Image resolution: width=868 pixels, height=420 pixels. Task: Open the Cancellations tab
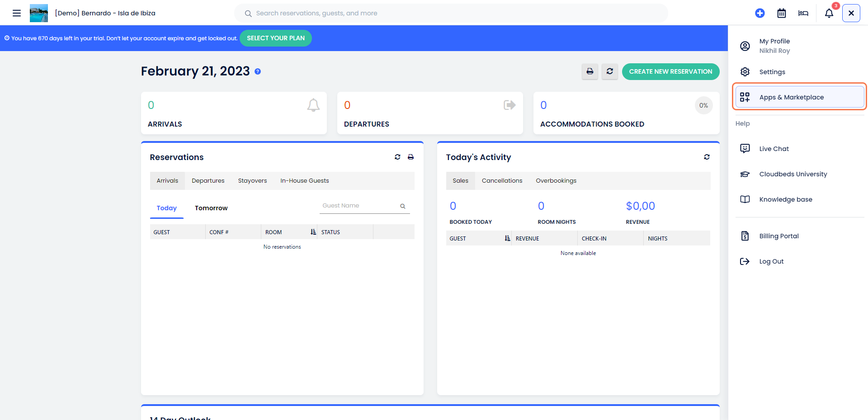tap(502, 180)
